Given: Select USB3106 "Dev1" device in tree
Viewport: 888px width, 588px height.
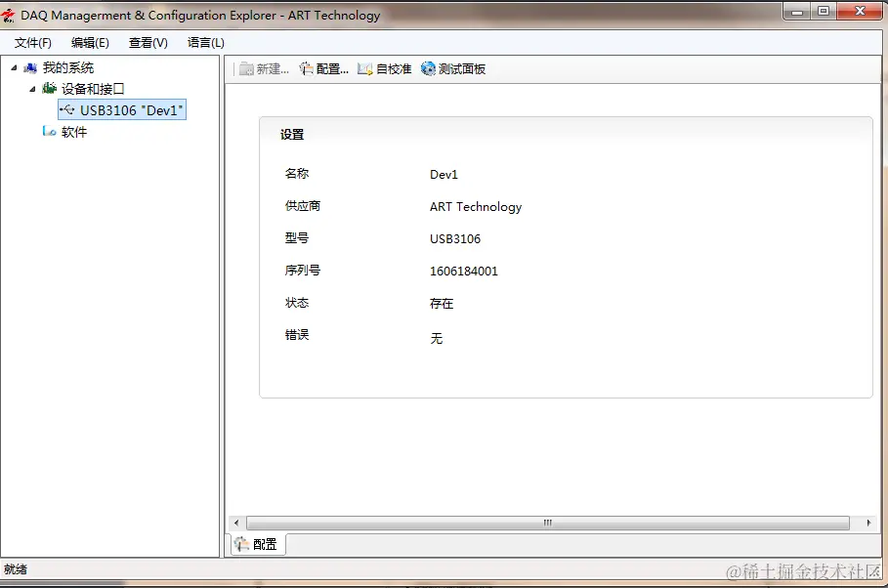Looking at the screenshot, I should click(122, 110).
